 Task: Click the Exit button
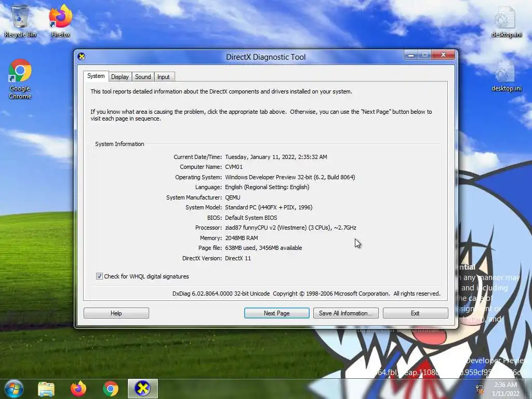pos(415,313)
